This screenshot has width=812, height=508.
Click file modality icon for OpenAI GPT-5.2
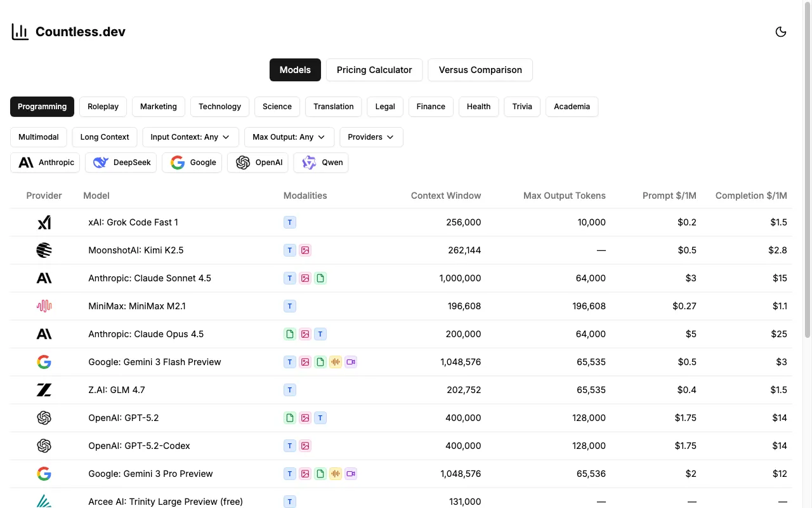pos(290,418)
